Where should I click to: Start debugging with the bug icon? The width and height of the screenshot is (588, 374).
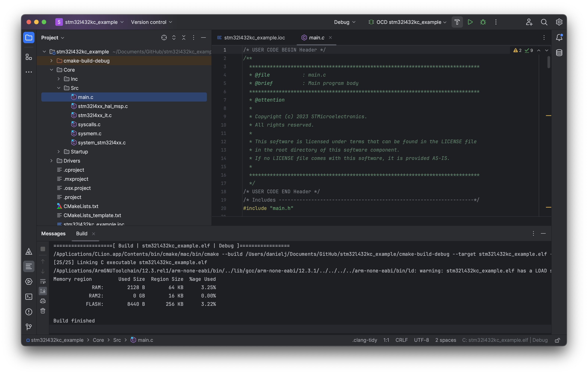[x=483, y=22]
